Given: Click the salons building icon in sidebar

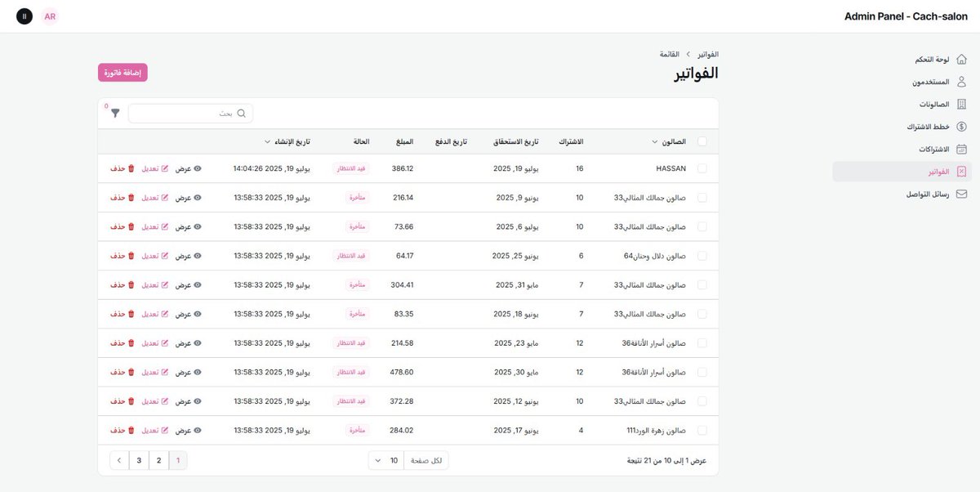Looking at the screenshot, I should coord(961,105).
